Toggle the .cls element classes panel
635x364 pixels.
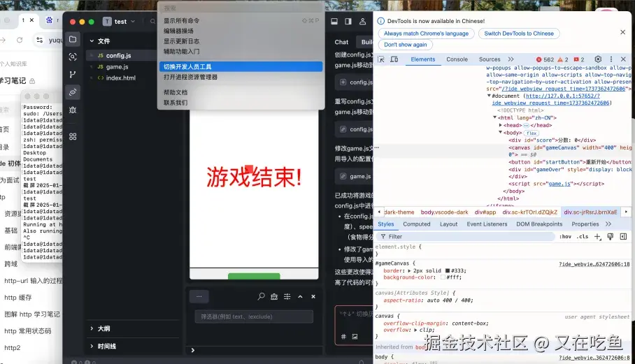(x=583, y=237)
